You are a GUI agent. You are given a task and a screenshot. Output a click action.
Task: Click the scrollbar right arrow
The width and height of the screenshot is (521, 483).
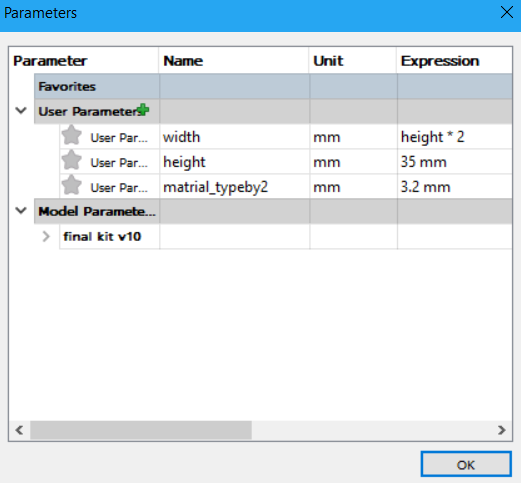[x=502, y=430]
